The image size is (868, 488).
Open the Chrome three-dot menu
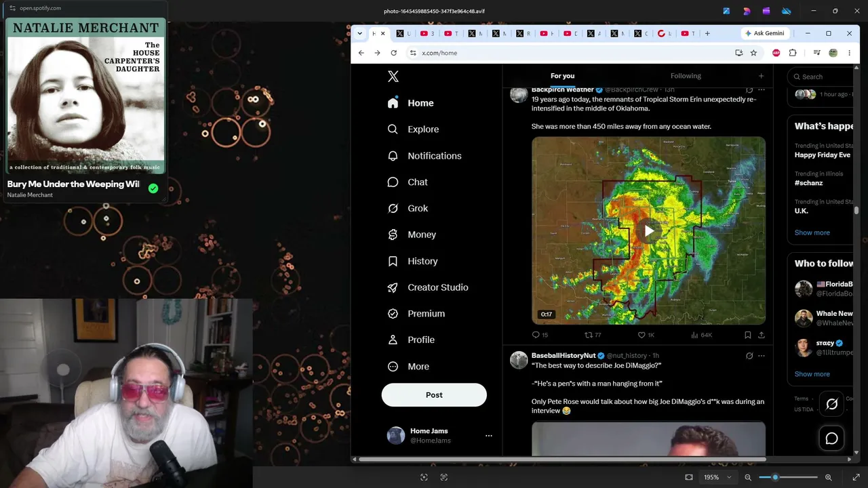(849, 53)
